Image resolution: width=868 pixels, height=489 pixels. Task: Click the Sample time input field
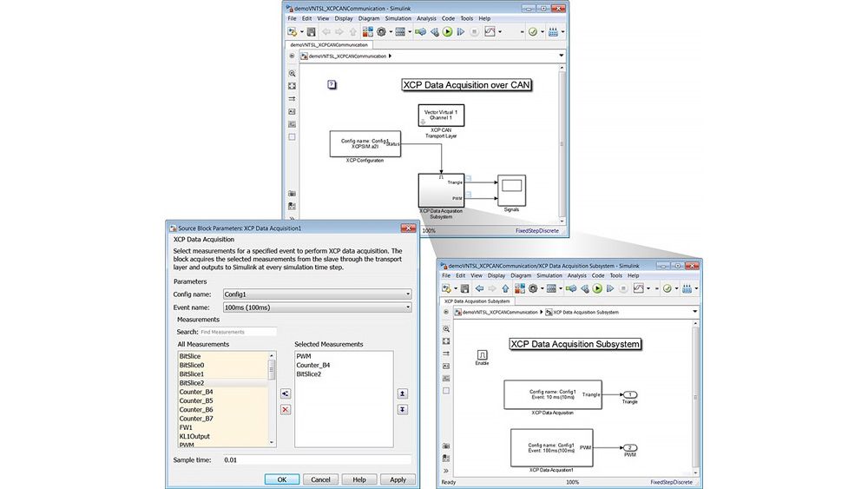[x=317, y=459]
